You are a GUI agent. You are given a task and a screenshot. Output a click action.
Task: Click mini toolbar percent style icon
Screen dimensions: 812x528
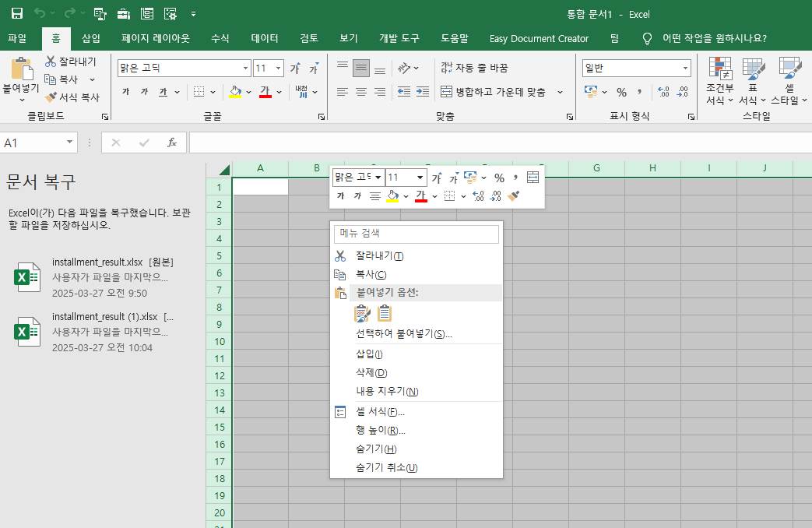(x=499, y=178)
